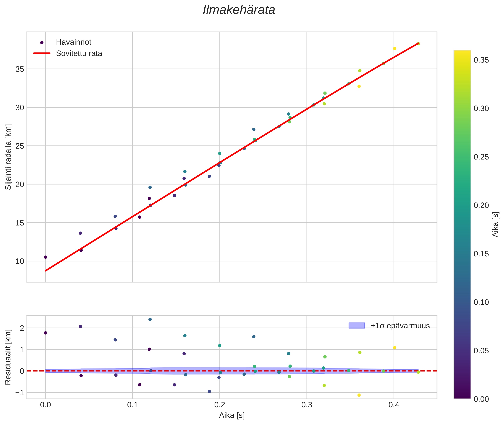Click the Sovitettu rata legend text

coord(79,53)
